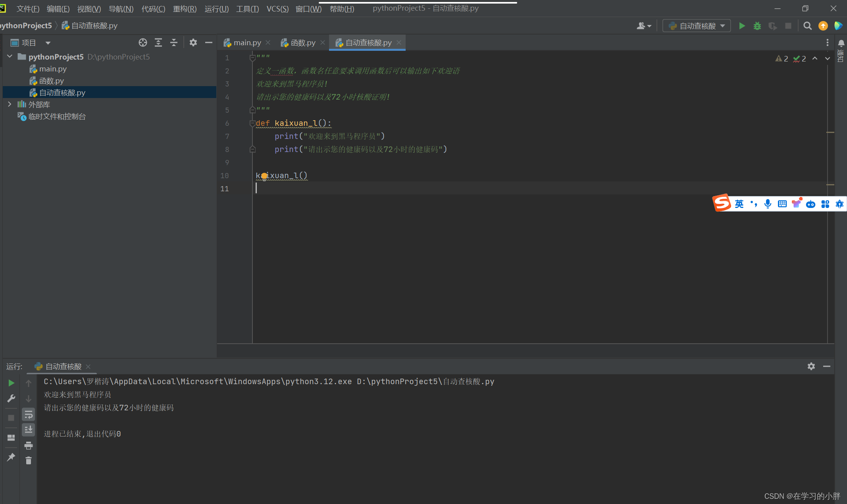This screenshot has height=504, width=847.
Task: Rerun program in the Run panel
Action: [x=11, y=383]
